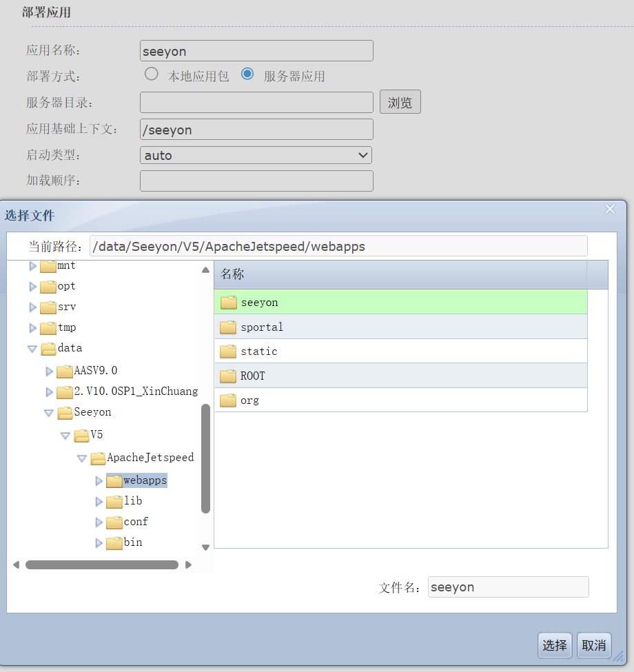
Task: Click the 文件名 input field
Action: [x=509, y=587]
